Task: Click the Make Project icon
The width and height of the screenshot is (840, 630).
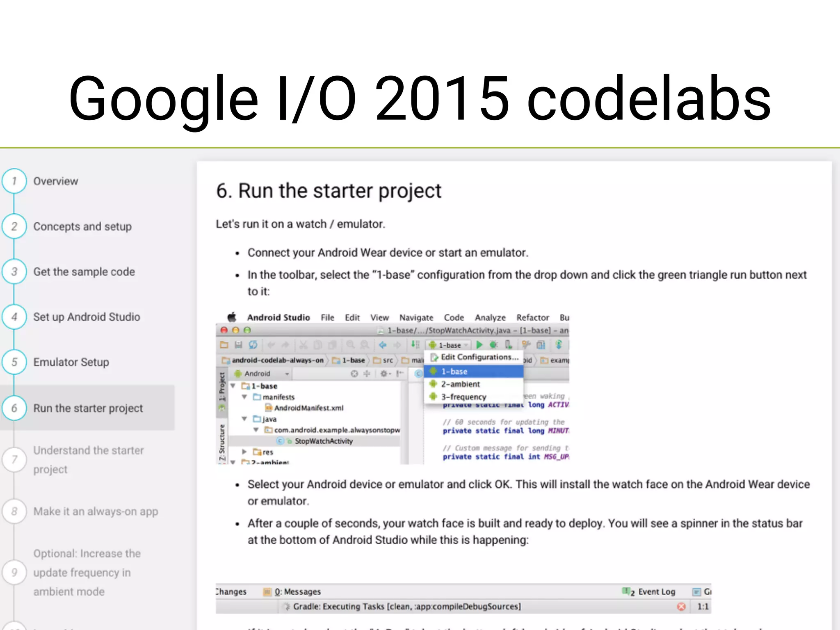Action: (x=415, y=345)
